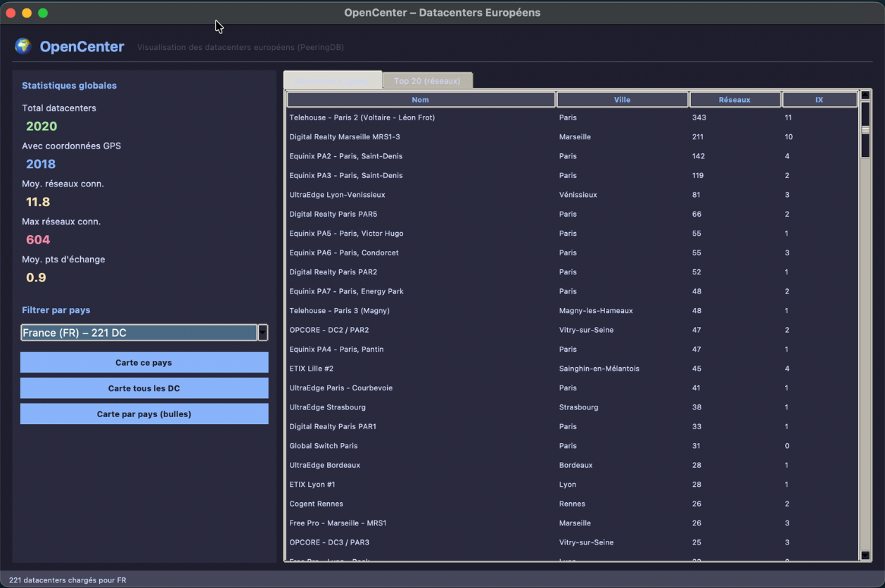Select the Datacenters (pays) tab

point(333,81)
